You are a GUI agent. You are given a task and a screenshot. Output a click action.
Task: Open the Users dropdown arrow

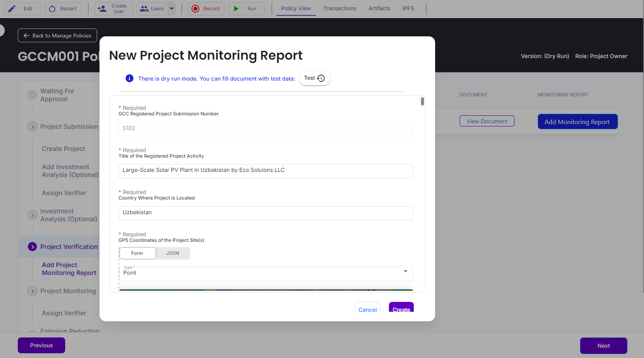(x=171, y=9)
